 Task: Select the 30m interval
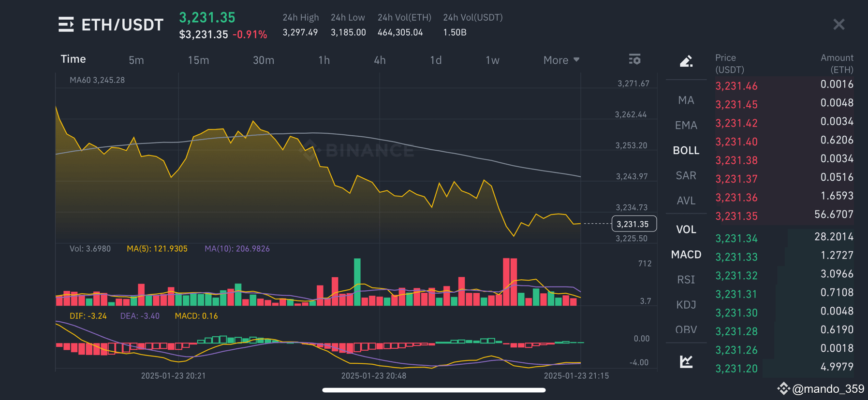click(x=264, y=60)
